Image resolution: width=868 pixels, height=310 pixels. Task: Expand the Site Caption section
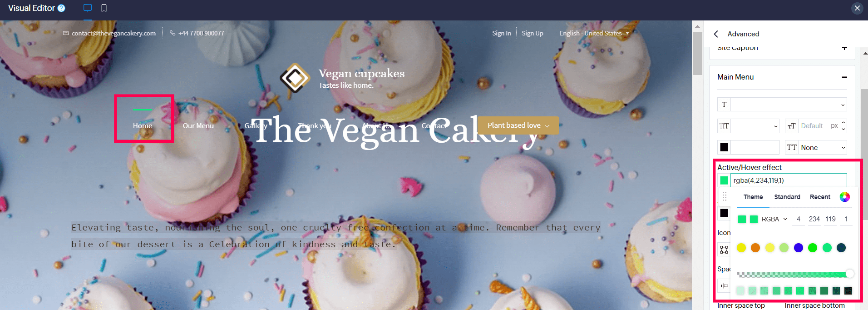(x=844, y=48)
